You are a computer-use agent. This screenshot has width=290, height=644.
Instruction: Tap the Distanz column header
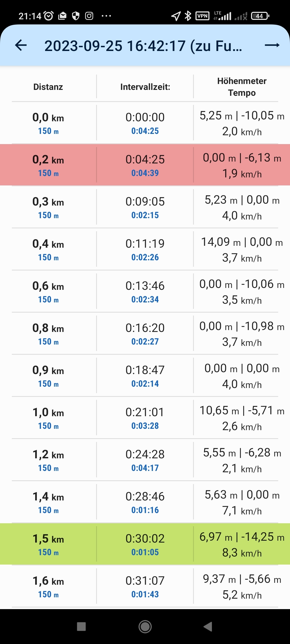click(x=48, y=87)
